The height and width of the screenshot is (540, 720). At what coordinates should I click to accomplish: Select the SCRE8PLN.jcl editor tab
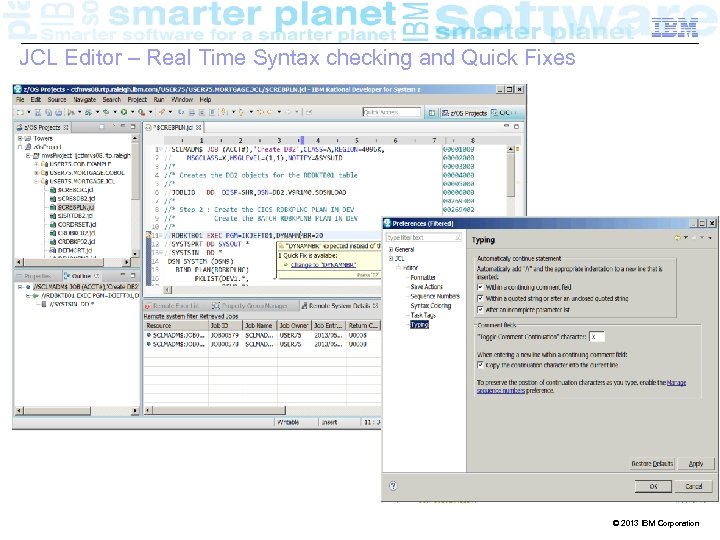[174, 127]
